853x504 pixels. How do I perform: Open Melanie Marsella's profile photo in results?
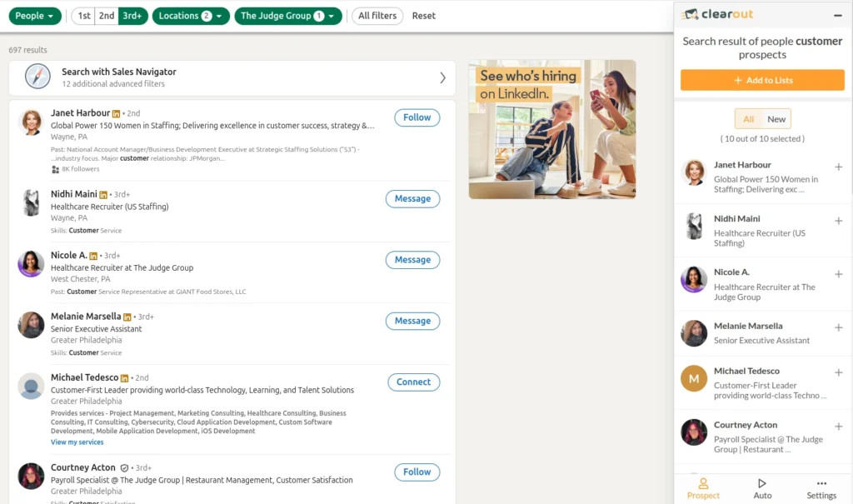tap(31, 325)
